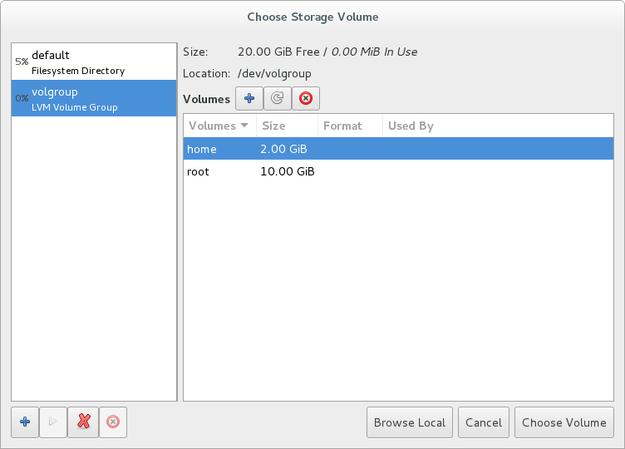625x449 pixels.
Task: Delete the selected volume
Action: [x=306, y=98]
